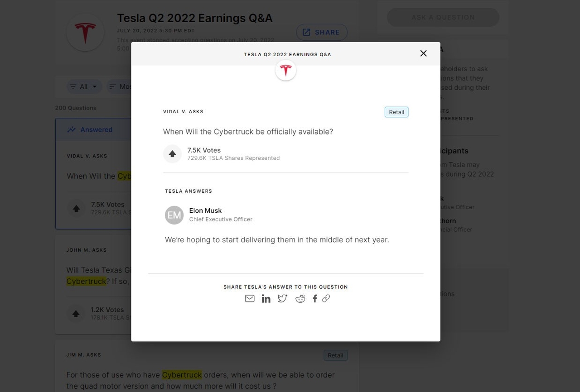Click the Retail tag in dialog

pos(396,112)
